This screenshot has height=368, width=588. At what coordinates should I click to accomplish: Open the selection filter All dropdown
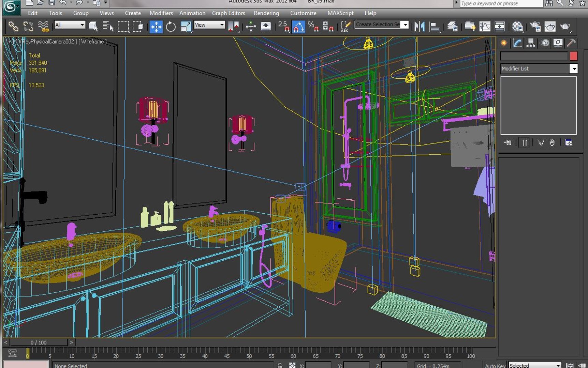tap(70, 25)
